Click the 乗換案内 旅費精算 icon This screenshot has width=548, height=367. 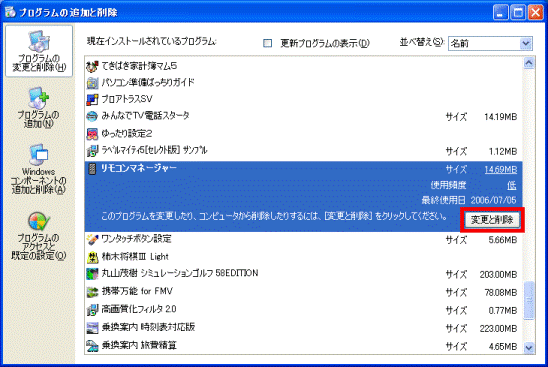pos(92,346)
